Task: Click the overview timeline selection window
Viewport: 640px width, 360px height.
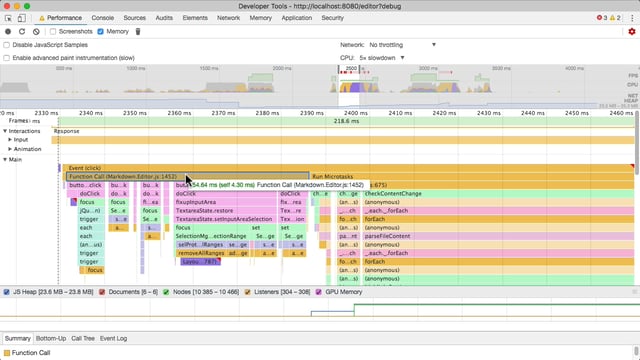Action: coord(349,86)
